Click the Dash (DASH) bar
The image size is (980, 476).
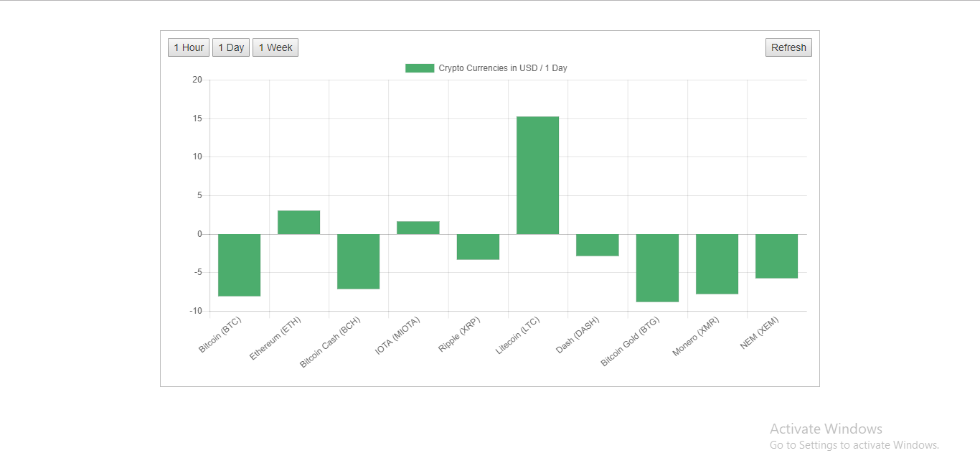point(598,244)
